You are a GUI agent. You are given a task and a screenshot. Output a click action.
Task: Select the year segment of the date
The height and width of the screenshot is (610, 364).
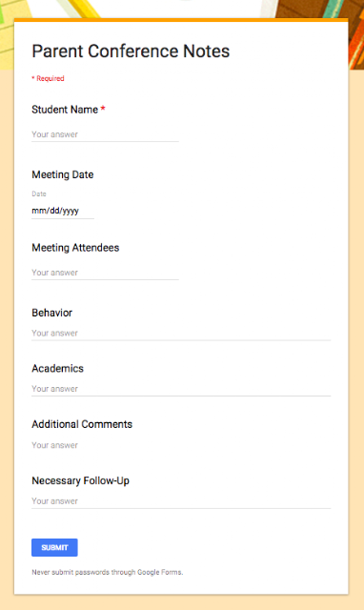coord(71,211)
